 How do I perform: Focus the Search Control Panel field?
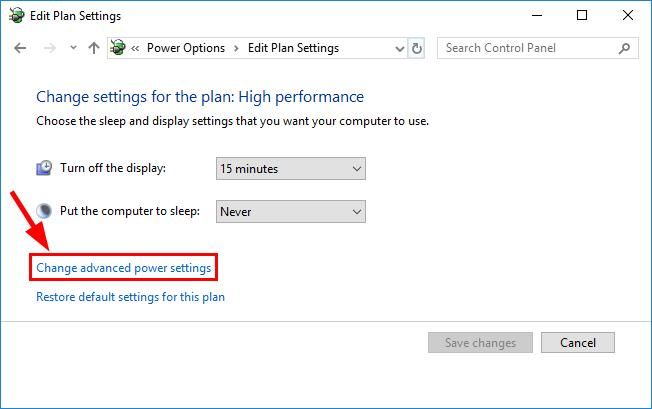(526, 48)
